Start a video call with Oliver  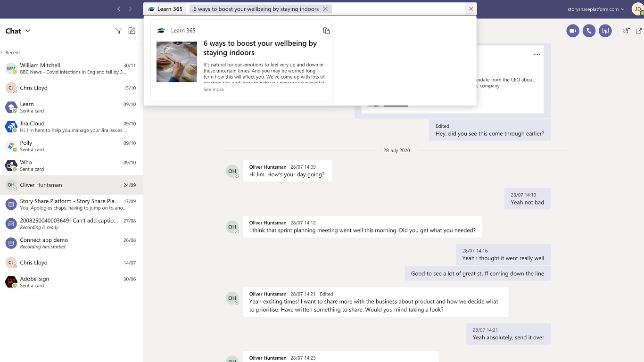click(x=573, y=31)
